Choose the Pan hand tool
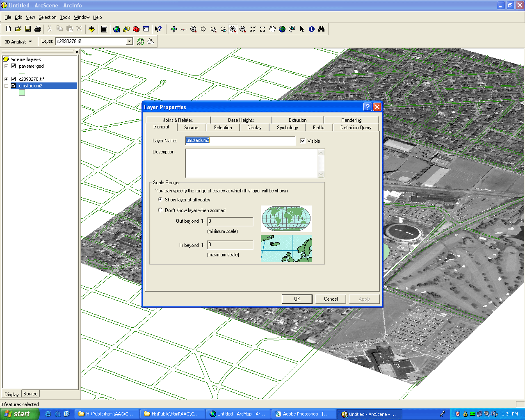This screenshot has height=420, width=525. click(272, 29)
